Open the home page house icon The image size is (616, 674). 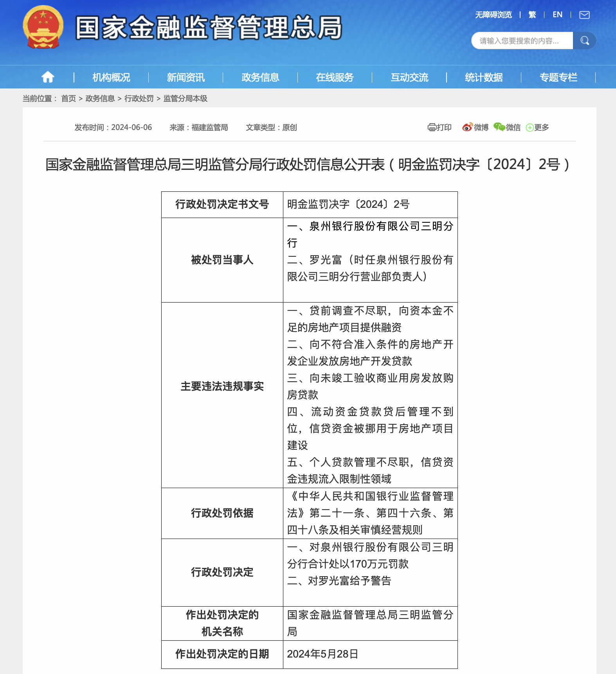(x=48, y=77)
